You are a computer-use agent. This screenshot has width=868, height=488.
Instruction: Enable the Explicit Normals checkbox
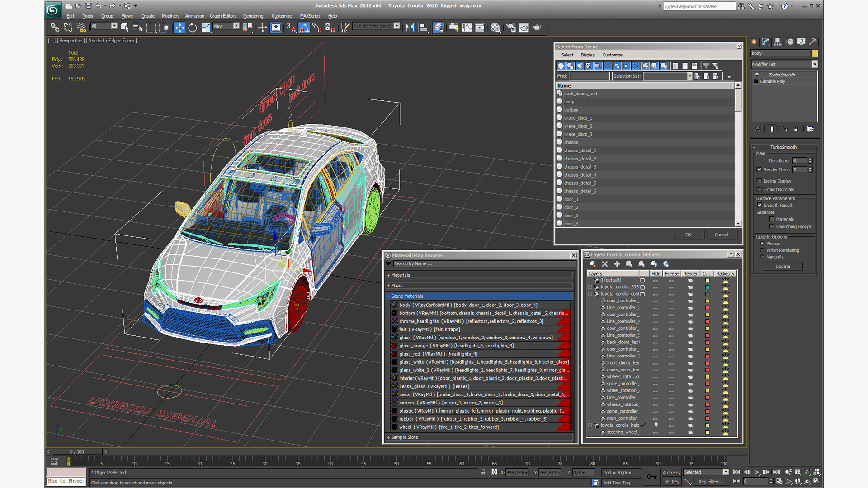pos(759,189)
